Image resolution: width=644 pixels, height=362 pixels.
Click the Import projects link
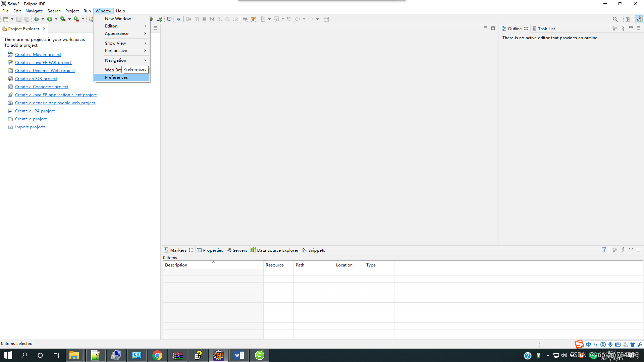point(32,127)
